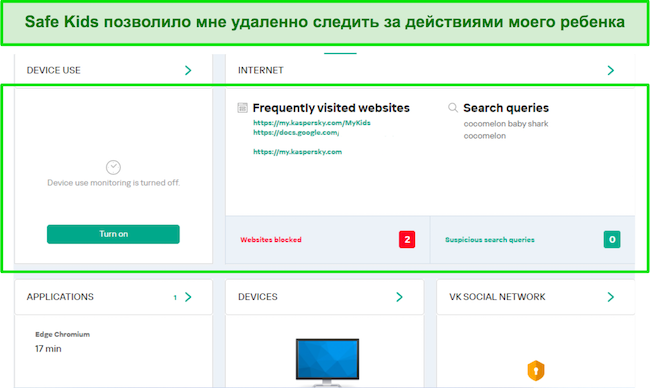Screen dimensions: 650x388
Task: Click the DEVICE USE header title
Action: [53, 70]
